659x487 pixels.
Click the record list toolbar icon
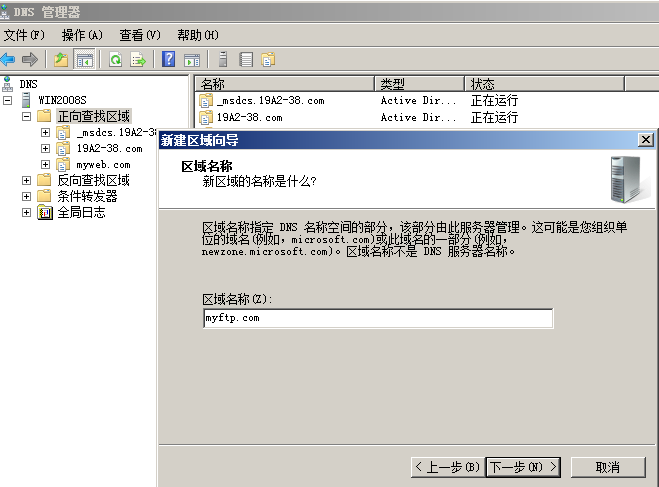click(x=246, y=59)
